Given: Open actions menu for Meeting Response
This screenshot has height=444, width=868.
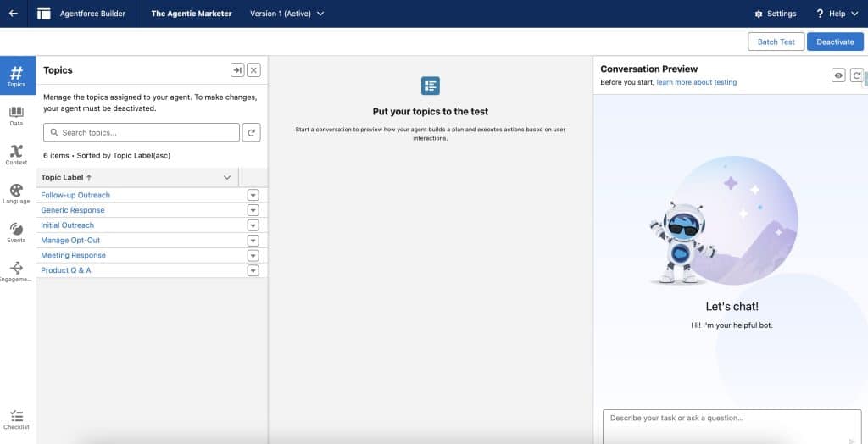Looking at the screenshot, I should pos(253,255).
